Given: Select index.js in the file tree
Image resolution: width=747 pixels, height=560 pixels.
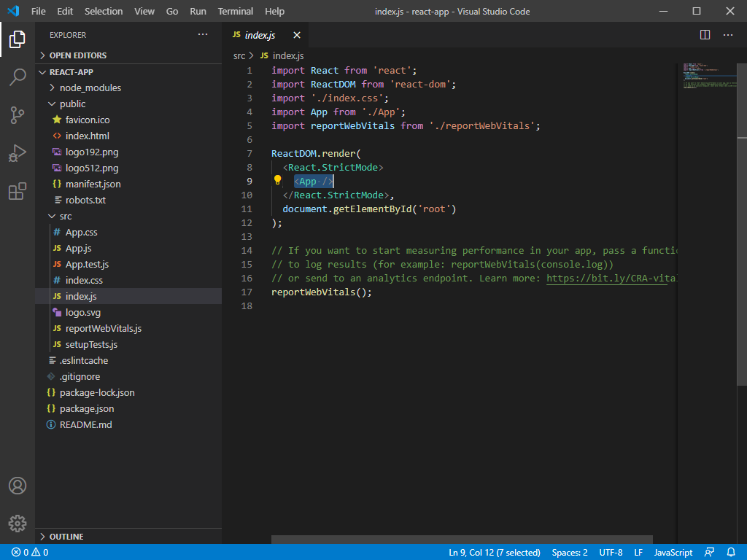Looking at the screenshot, I should tap(128, 296).
